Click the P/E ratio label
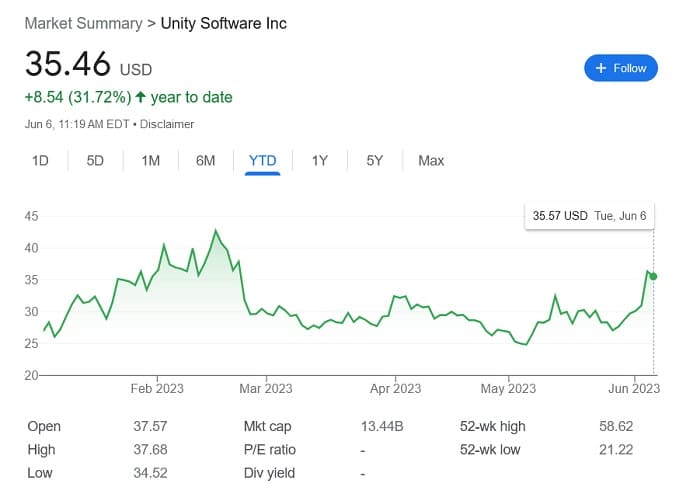The width and height of the screenshot is (700, 501). coord(270,449)
